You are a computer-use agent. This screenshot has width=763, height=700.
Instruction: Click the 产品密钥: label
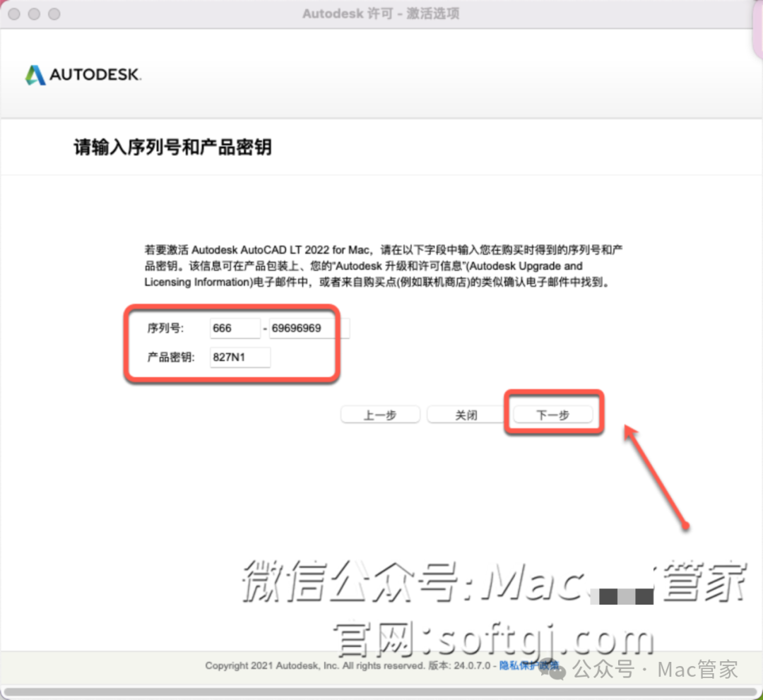171,357
